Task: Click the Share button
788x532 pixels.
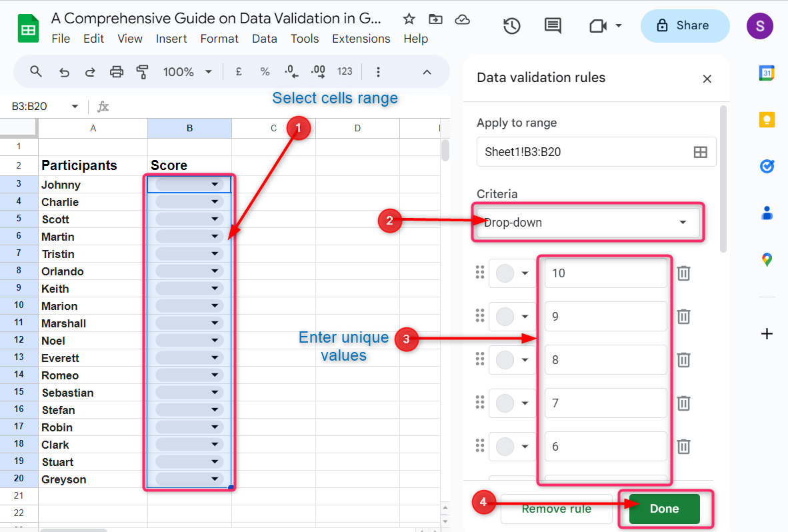Action: 685,26
